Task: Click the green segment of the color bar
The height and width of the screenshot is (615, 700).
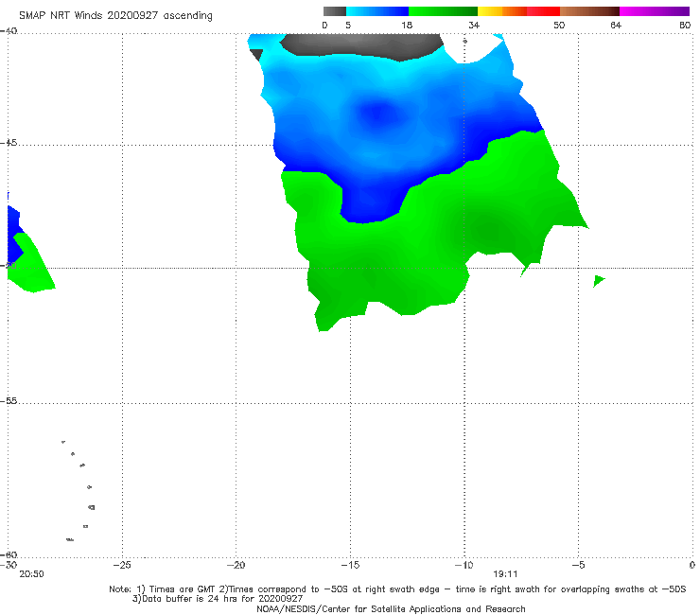Action: (x=443, y=11)
